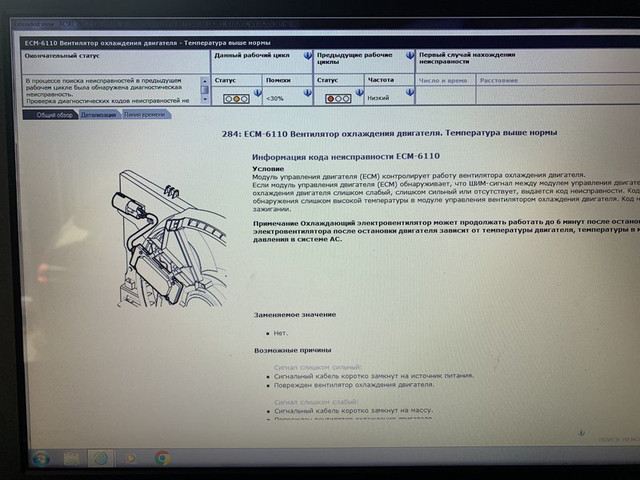Click the Нет. bullet item
Screen dimensions: 640x480
280,333
